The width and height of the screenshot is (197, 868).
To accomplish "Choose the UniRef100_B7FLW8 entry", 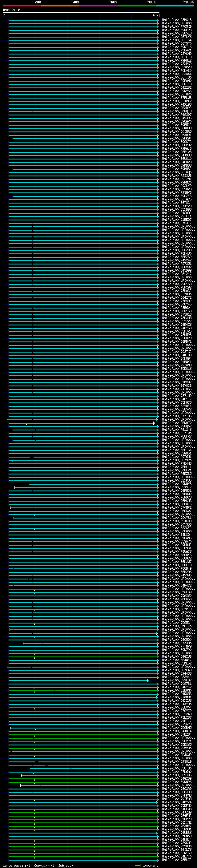I will click(x=176, y=98).
